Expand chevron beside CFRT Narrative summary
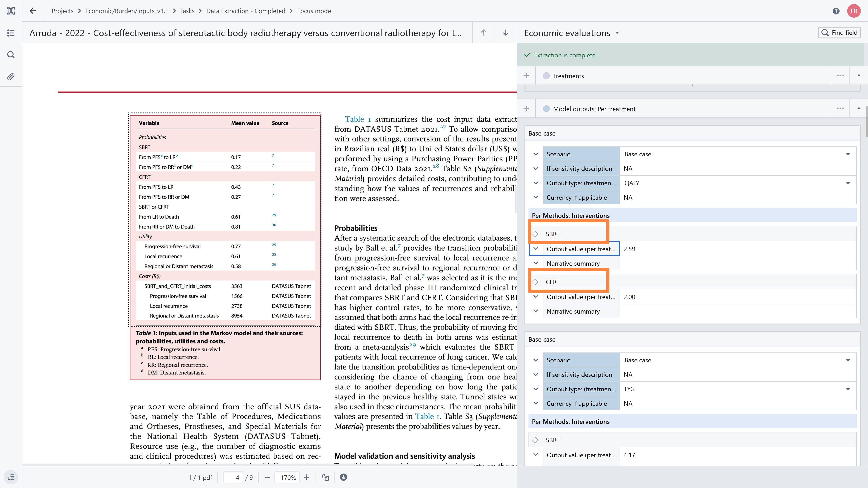 (536, 311)
